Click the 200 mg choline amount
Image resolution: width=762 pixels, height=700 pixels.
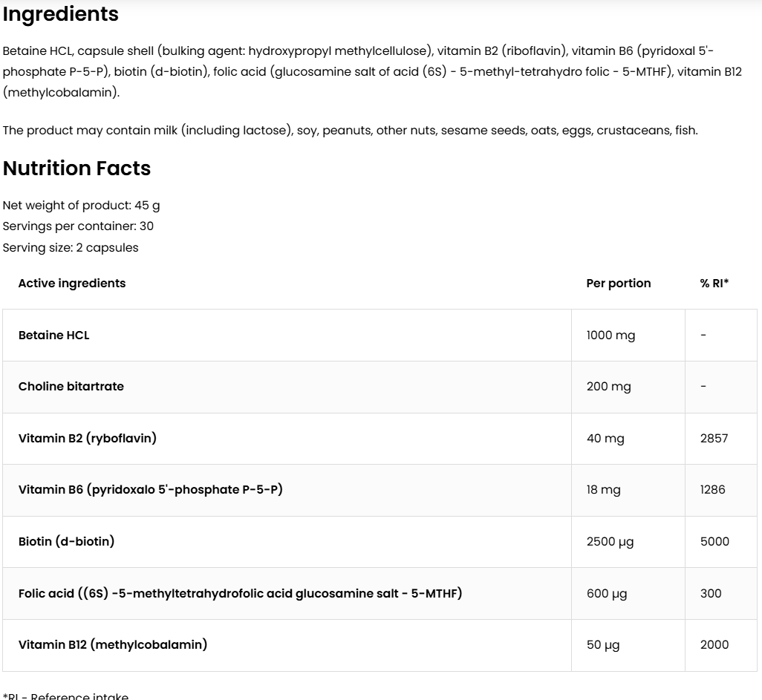(x=608, y=387)
